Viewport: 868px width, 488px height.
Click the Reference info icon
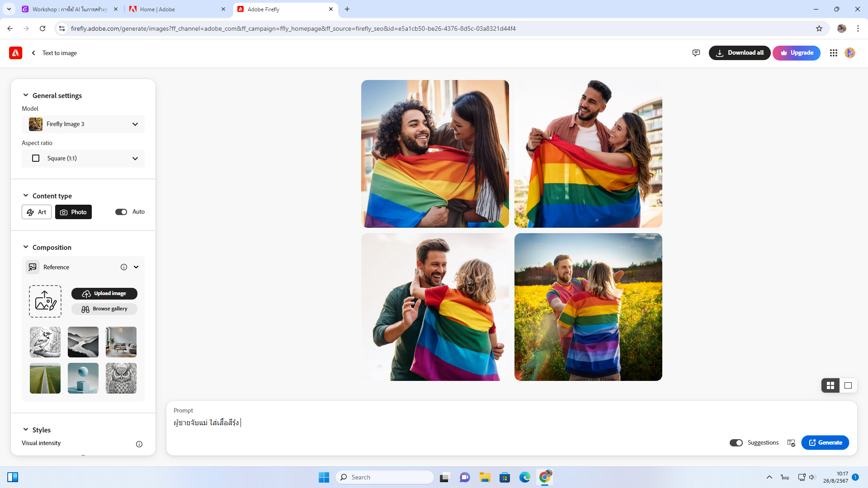coord(123,267)
